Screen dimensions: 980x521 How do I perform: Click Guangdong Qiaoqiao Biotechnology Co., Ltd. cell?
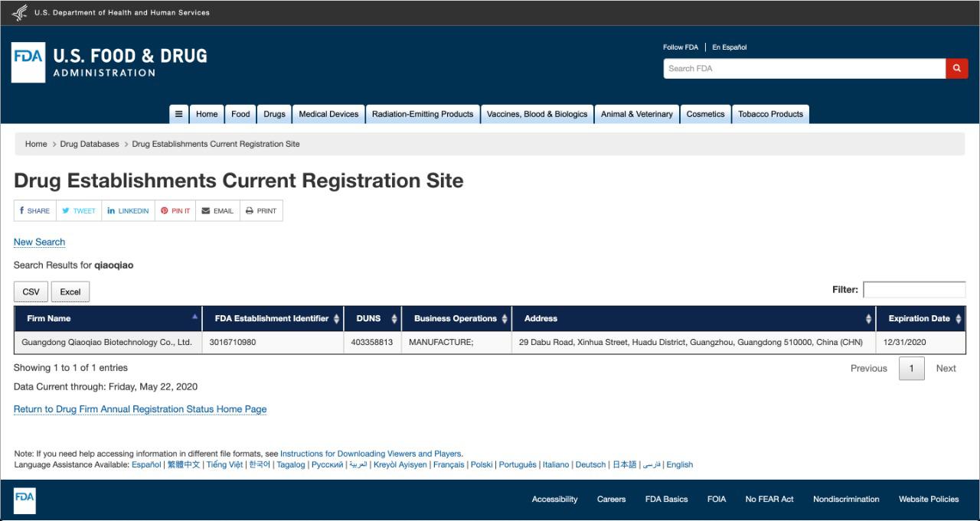click(x=108, y=343)
